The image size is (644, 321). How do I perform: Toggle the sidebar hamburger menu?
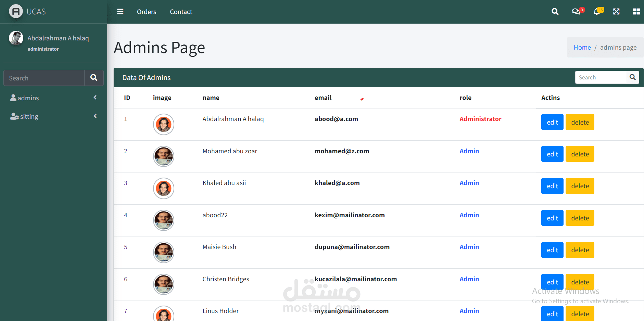click(120, 12)
